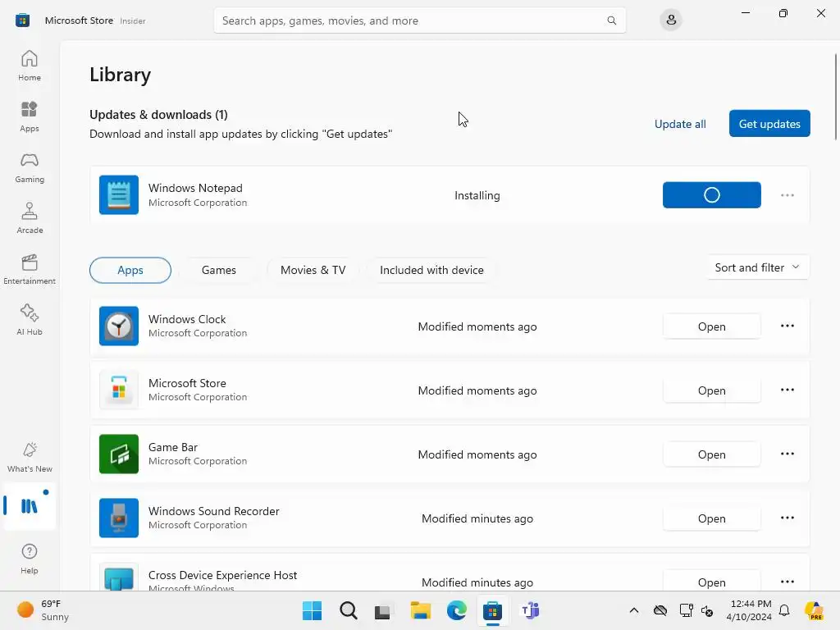840x630 pixels.
Task: Open more options for Windows Clock
Action: [787, 326]
